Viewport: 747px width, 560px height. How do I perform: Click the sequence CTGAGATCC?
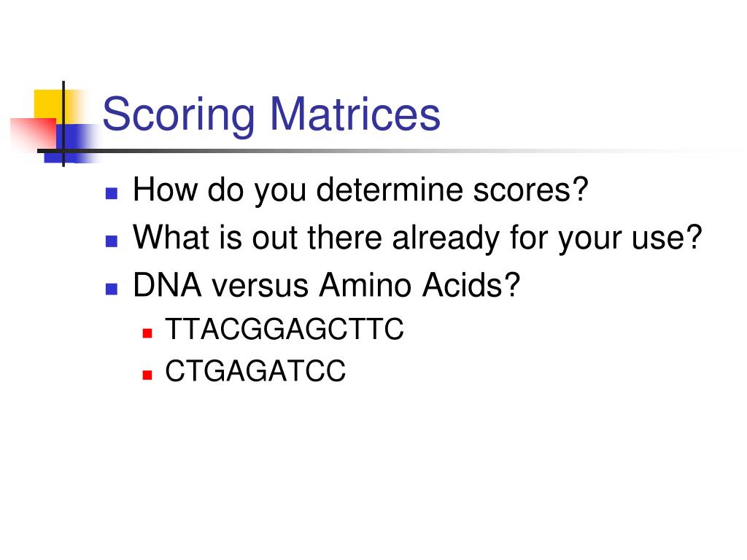pyautogui.click(x=255, y=371)
